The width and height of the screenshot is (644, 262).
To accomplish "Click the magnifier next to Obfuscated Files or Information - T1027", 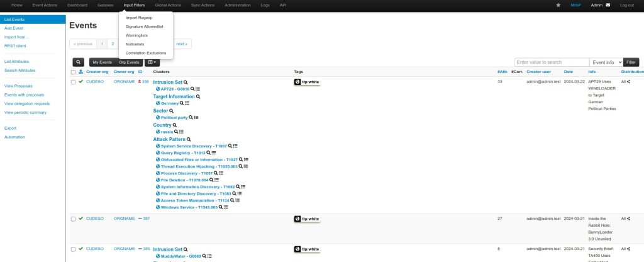I will pyautogui.click(x=241, y=159).
